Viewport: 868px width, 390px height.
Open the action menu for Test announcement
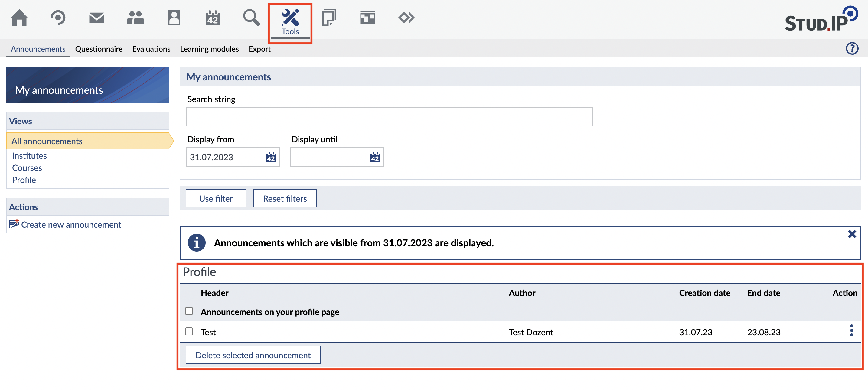click(x=851, y=331)
